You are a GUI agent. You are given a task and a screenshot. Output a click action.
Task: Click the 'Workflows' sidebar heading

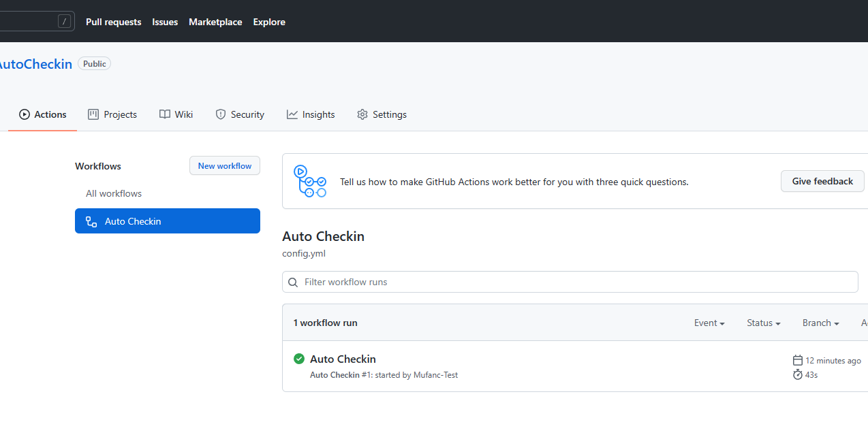point(98,166)
